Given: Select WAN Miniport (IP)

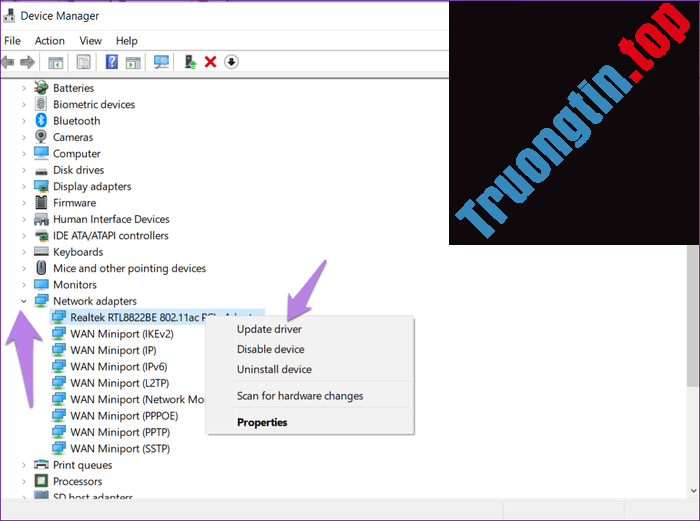Looking at the screenshot, I should pos(113,350).
